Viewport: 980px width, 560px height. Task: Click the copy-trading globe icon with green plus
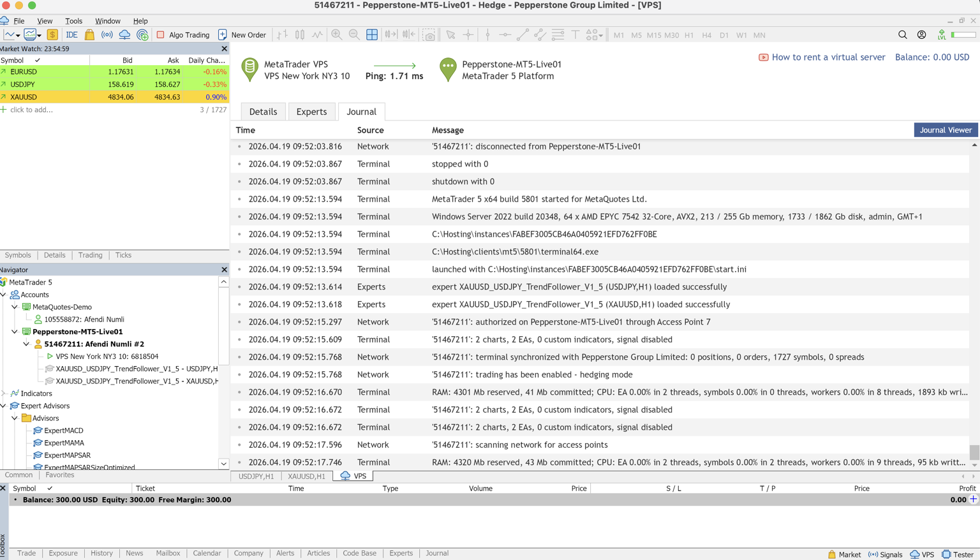pyautogui.click(x=143, y=35)
